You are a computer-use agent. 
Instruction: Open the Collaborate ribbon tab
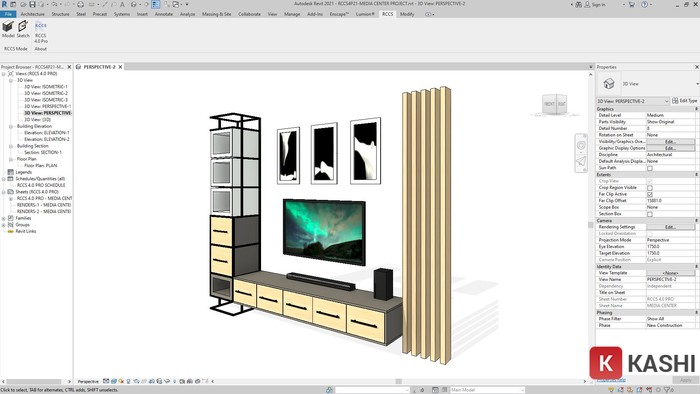point(249,14)
